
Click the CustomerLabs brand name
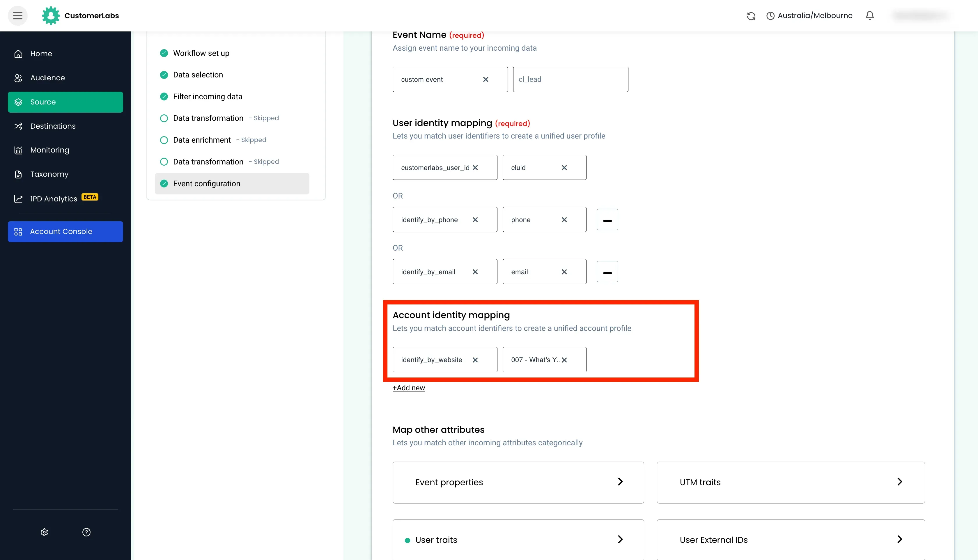coord(91,16)
